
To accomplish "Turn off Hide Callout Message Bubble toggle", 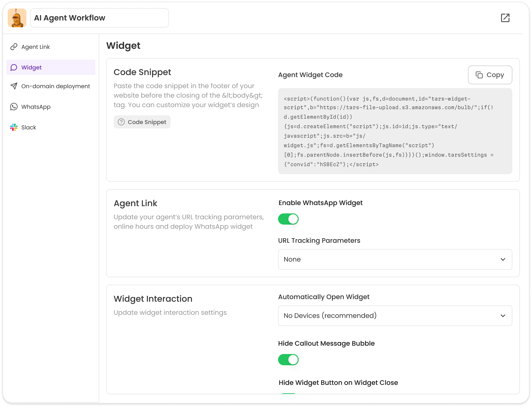I will point(288,360).
